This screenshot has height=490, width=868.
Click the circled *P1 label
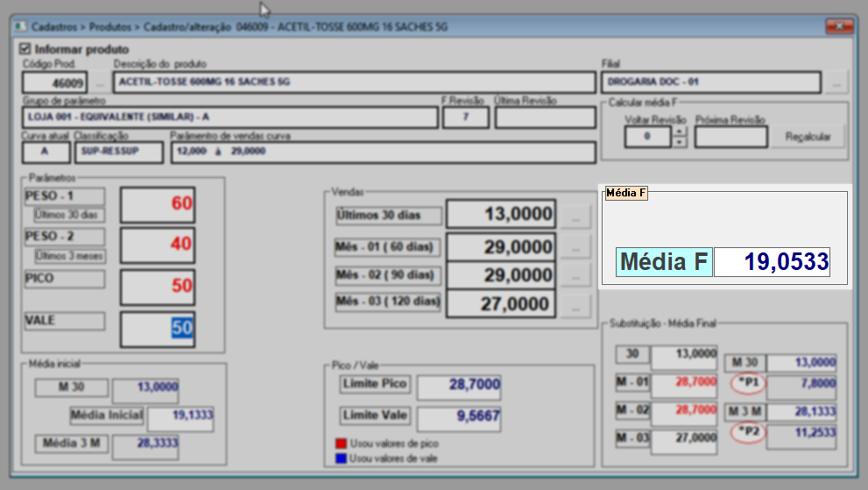point(748,384)
